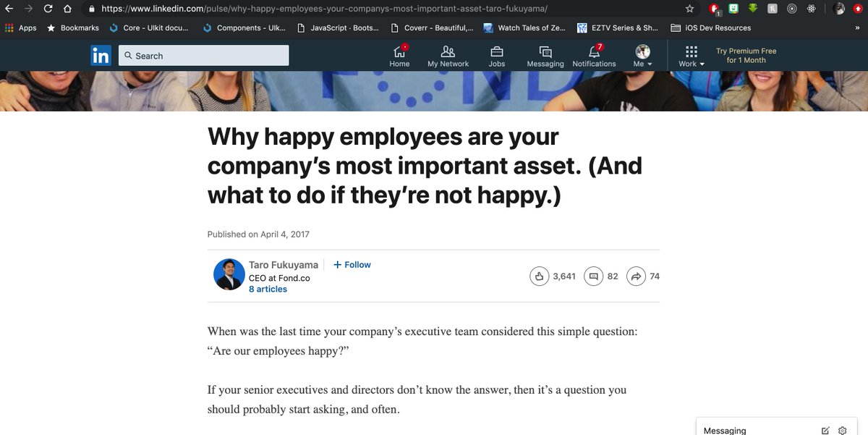
Task: Open the Components - UIkit bookmark
Action: point(244,28)
